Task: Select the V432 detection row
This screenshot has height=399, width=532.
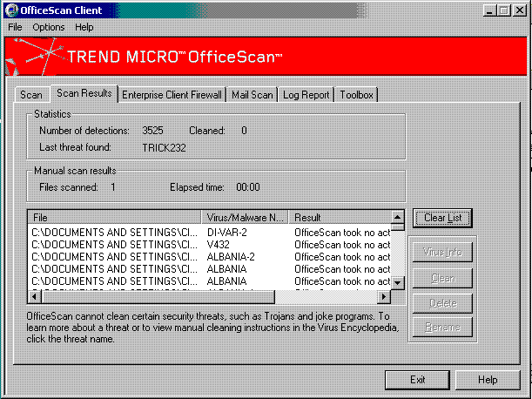Action: coord(210,245)
